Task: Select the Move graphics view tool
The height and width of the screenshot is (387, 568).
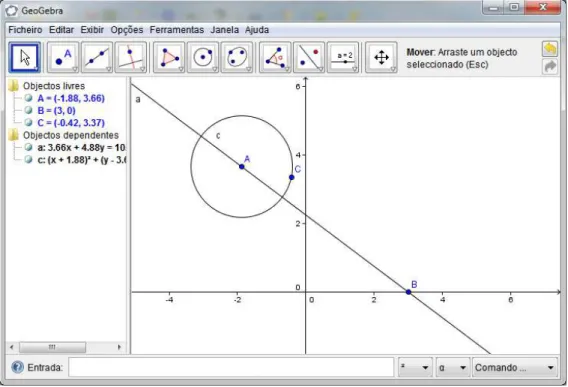Action: coord(381,58)
